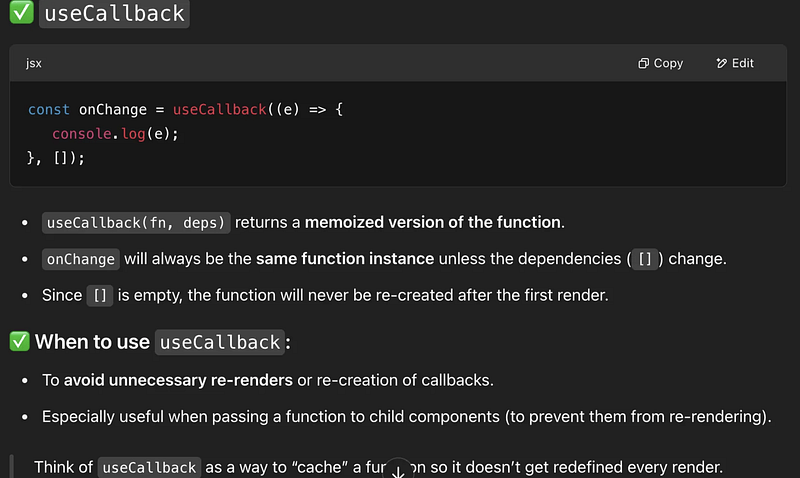The width and height of the screenshot is (800, 478).
Task: Click the green checkmark beside the useCallback heading
Action: click(19, 14)
